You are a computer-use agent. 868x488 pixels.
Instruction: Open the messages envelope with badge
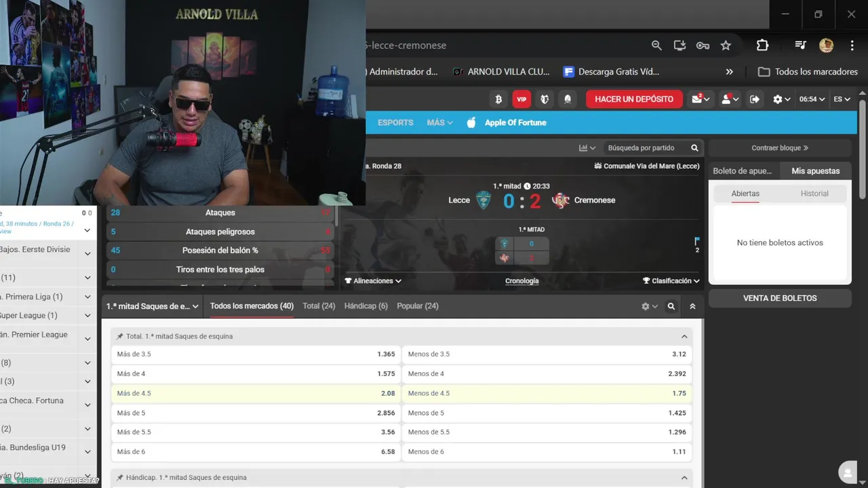tap(701, 99)
